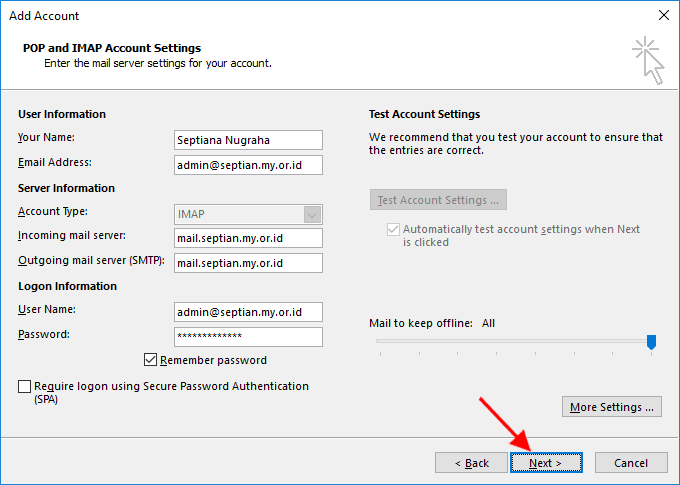The width and height of the screenshot is (680, 485).
Task: Close the Add Account dialog
Action: point(664,15)
